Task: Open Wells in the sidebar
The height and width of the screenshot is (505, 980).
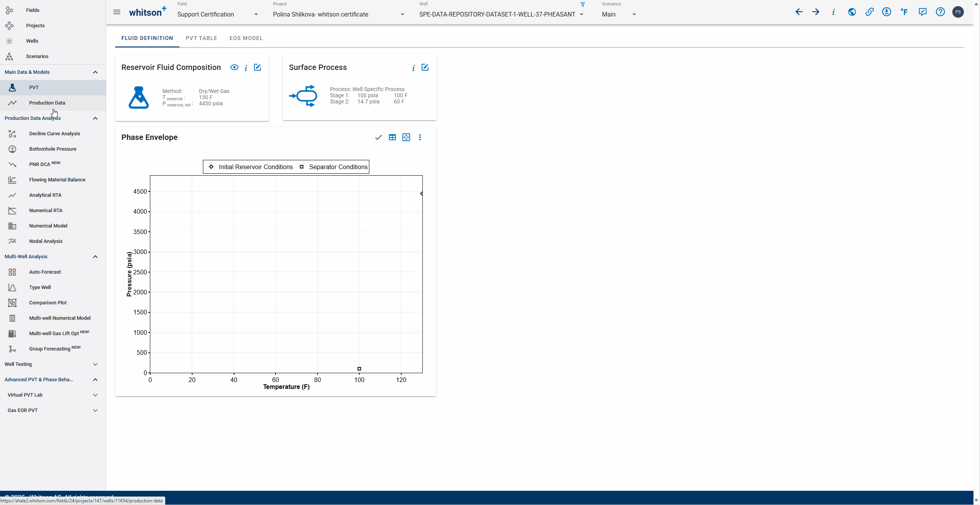Action: pyautogui.click(x=53, y=41)
